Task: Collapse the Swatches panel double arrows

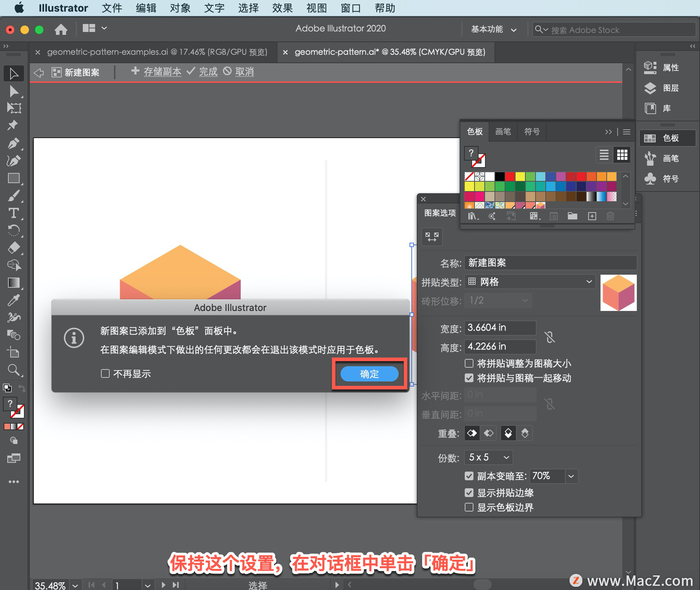Action: [608, 132]
